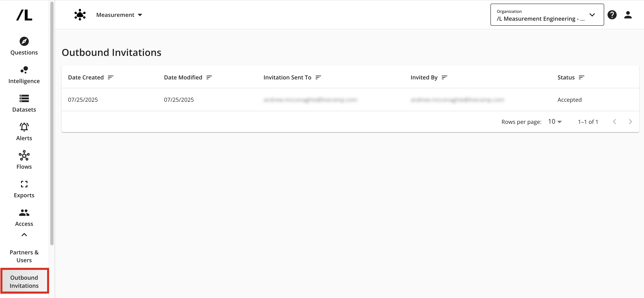Screen dimensions: 644x298
Task: Open user account profile icon
Action: (628, 15)
